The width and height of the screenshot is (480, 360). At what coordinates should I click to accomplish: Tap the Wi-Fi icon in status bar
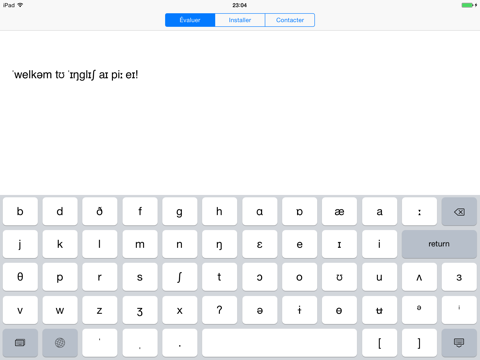pyautogui.click(x=20, y=5)
